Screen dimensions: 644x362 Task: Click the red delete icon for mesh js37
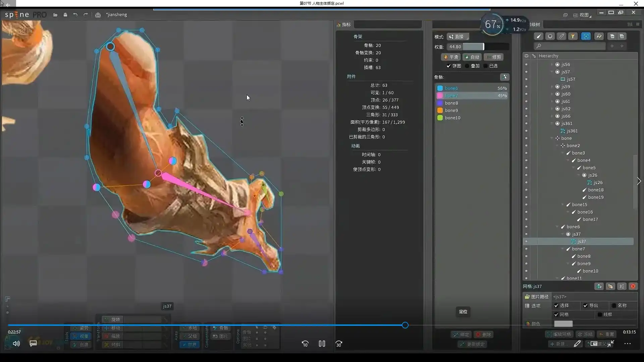pyautogui.click(x=633, y=286)
